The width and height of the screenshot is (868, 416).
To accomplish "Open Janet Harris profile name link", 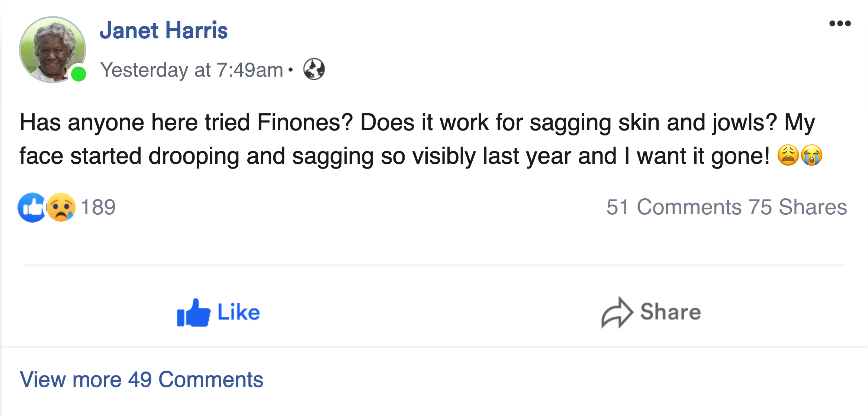I will pos(164,31).
